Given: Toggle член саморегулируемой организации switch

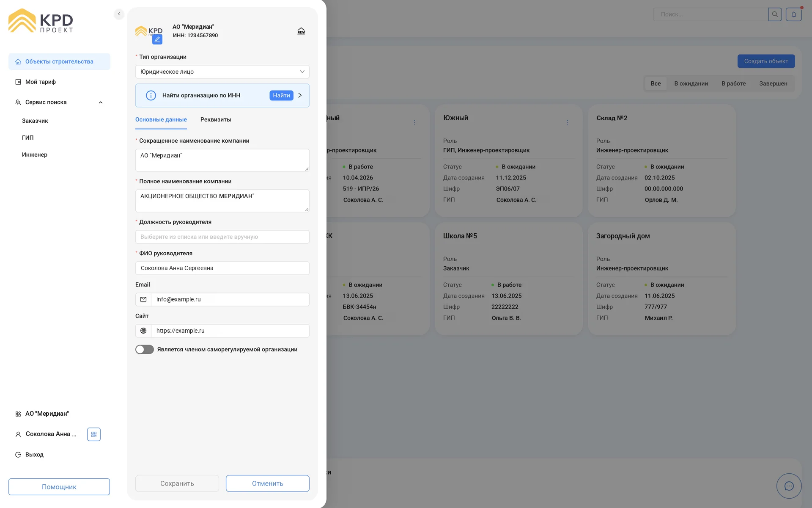Looking at the screenshot, I should (145, 349).
